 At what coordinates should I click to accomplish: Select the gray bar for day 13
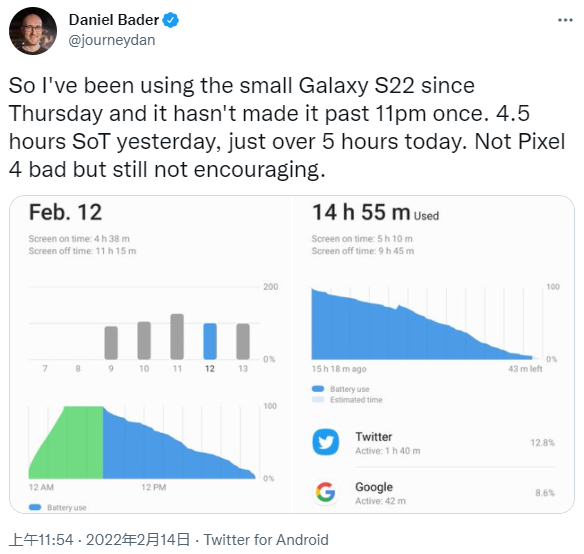[243, 341]
